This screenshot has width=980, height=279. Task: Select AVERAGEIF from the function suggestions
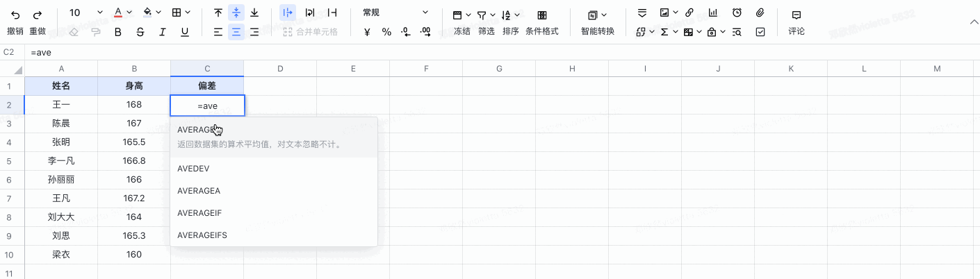point(199,213)
